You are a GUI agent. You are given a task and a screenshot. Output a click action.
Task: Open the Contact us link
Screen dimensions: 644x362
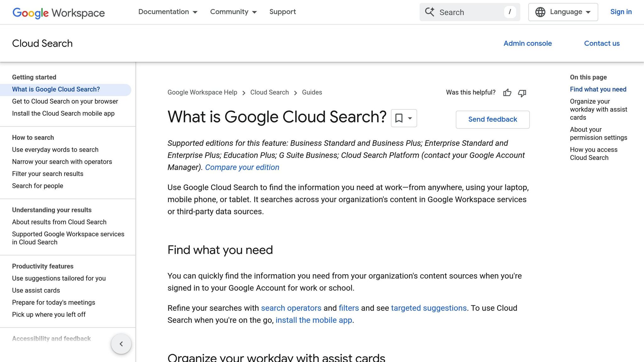[602, 43]
